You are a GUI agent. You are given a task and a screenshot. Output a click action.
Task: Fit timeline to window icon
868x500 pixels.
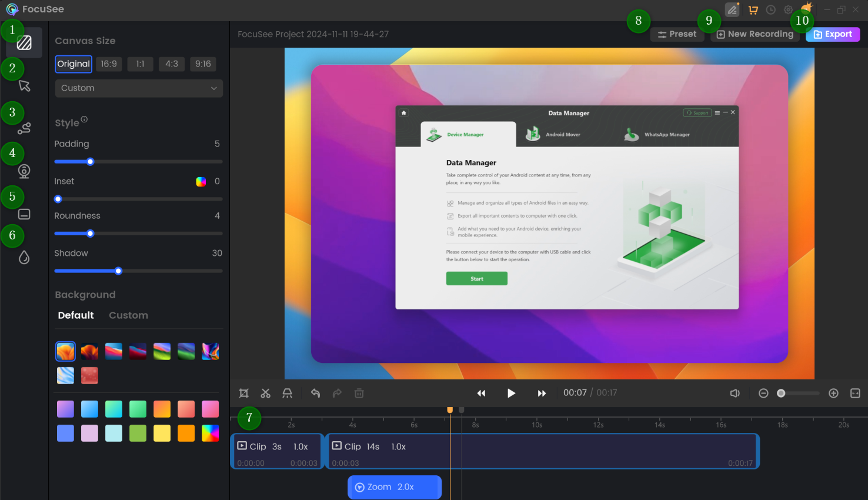tap(856, 393)
